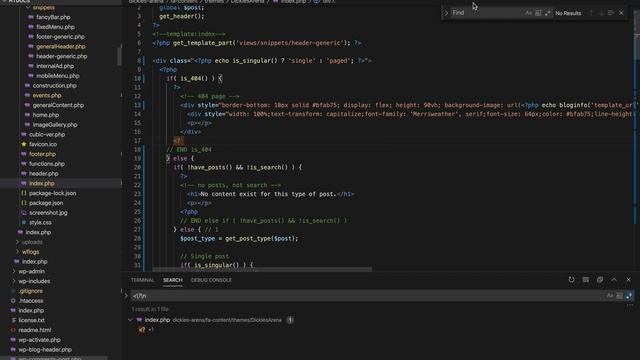
Task: Open generalHeader.php file
Action: [x=60, y=47]
